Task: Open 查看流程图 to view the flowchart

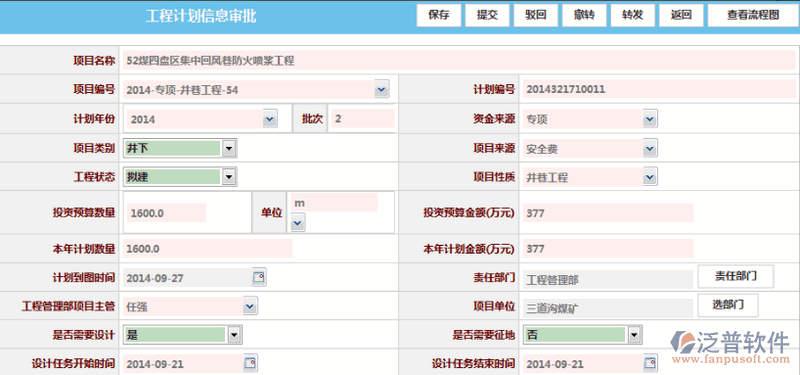Action: (x=753, y=15)
